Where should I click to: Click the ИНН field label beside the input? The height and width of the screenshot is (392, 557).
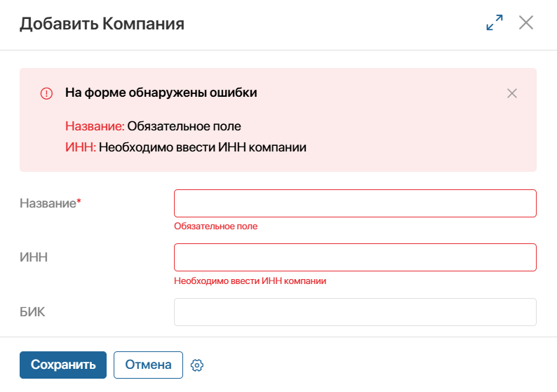[34, 257]
